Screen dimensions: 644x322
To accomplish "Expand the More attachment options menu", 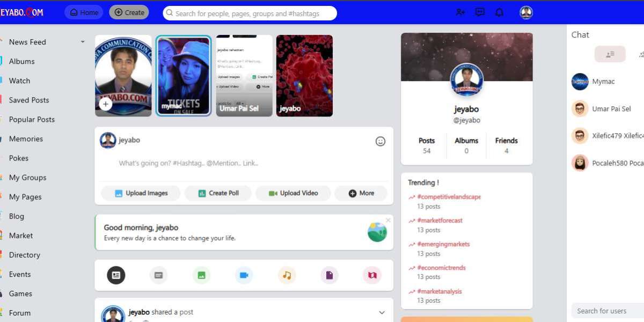I will [361, 193].
